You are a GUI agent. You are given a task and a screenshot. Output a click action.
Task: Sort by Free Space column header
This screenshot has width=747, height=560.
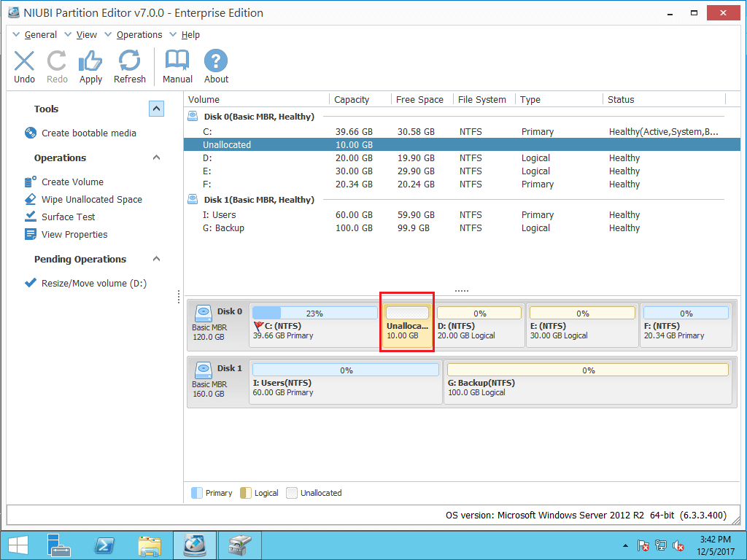pyautogui.click(x=422, y=99)
